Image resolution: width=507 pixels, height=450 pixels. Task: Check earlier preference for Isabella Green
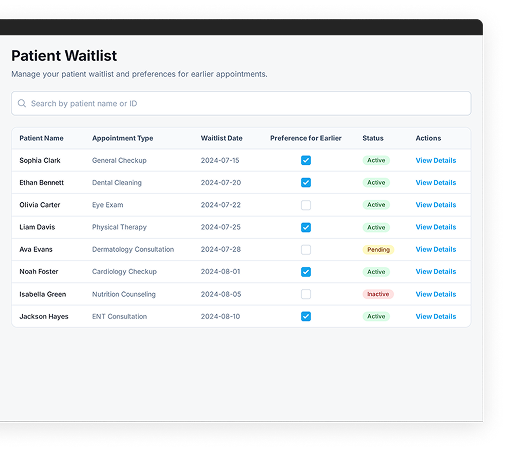[x=306, y=294]
